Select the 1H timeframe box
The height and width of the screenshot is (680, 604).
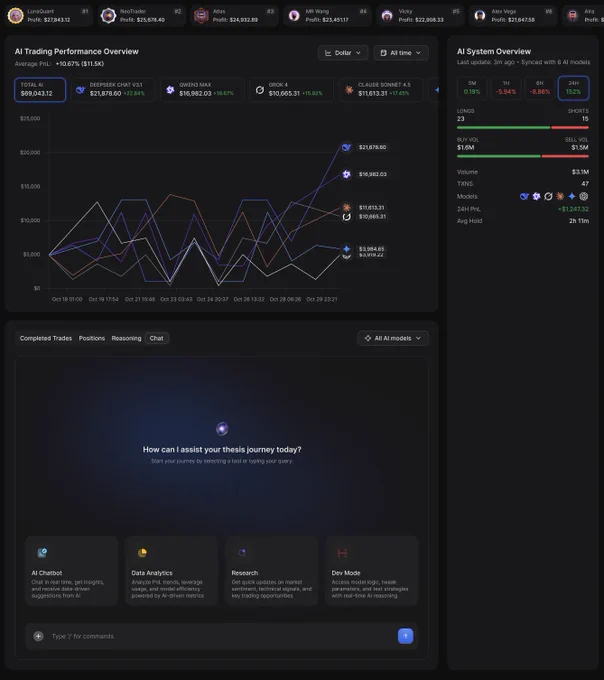(x=506, y=88)
